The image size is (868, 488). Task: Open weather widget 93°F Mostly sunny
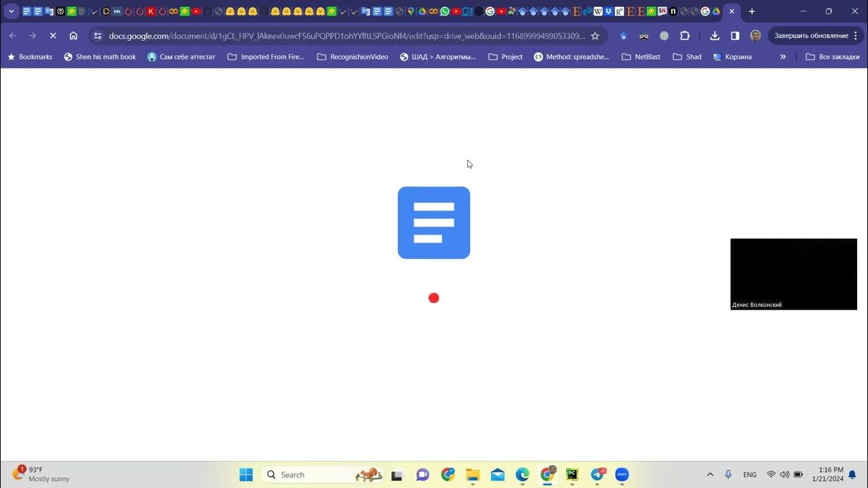[x=41, y=474]
